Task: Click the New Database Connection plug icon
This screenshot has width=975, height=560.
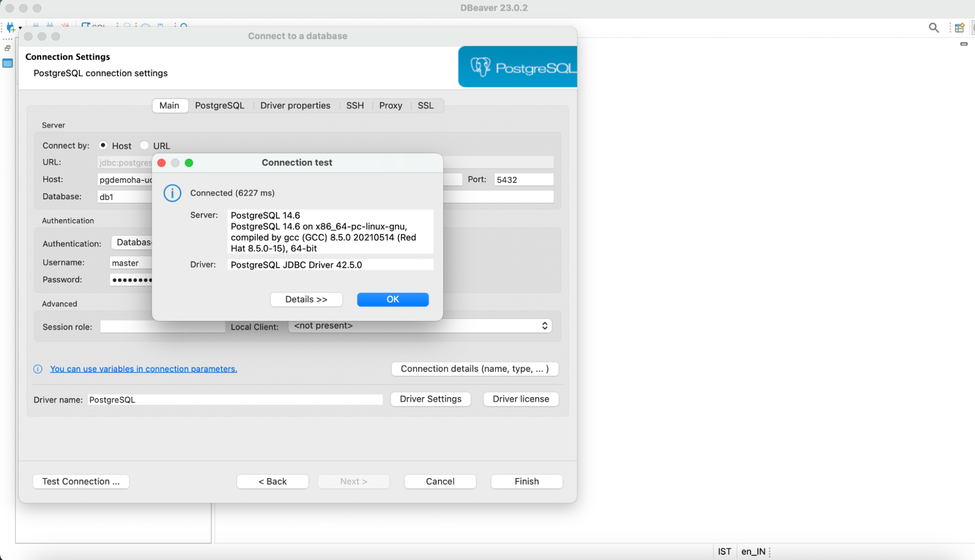Action: pos(10,27)
